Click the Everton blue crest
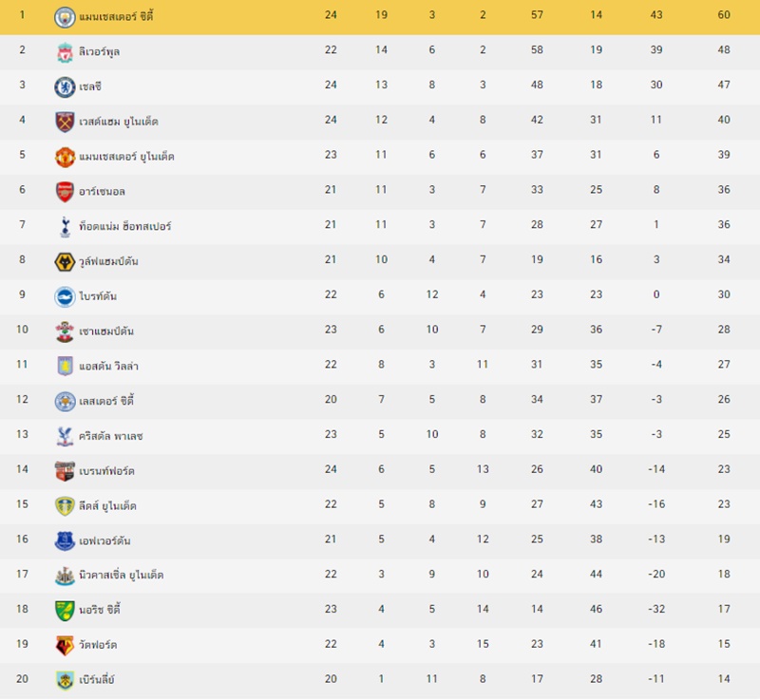Image resolution: width=760 pixels, height=700 pixels. [65, 541]
